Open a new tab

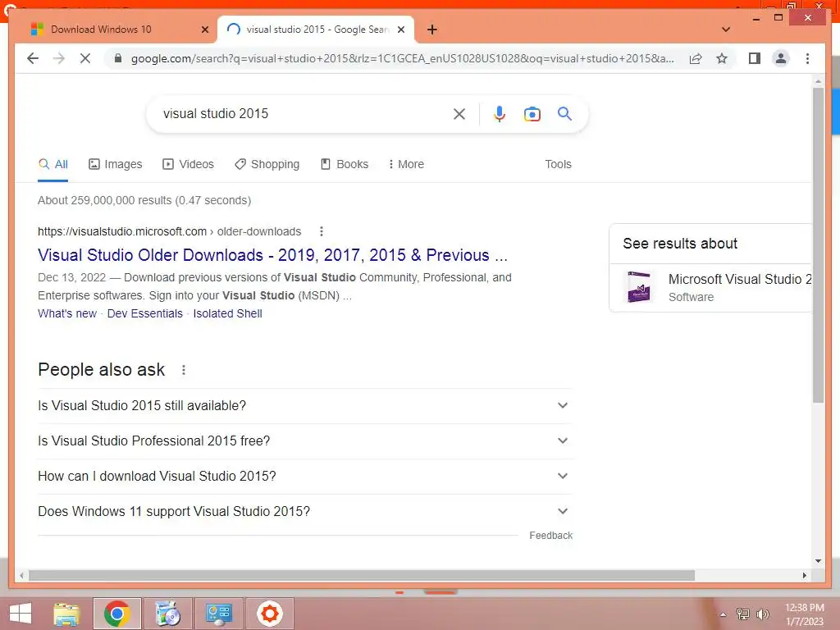click(x=431, y=30)
